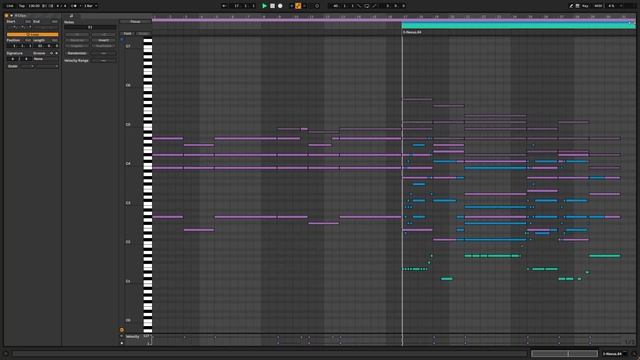Click the notes range field under Notes
Screen dimensions: 640x360
(90, 27)
